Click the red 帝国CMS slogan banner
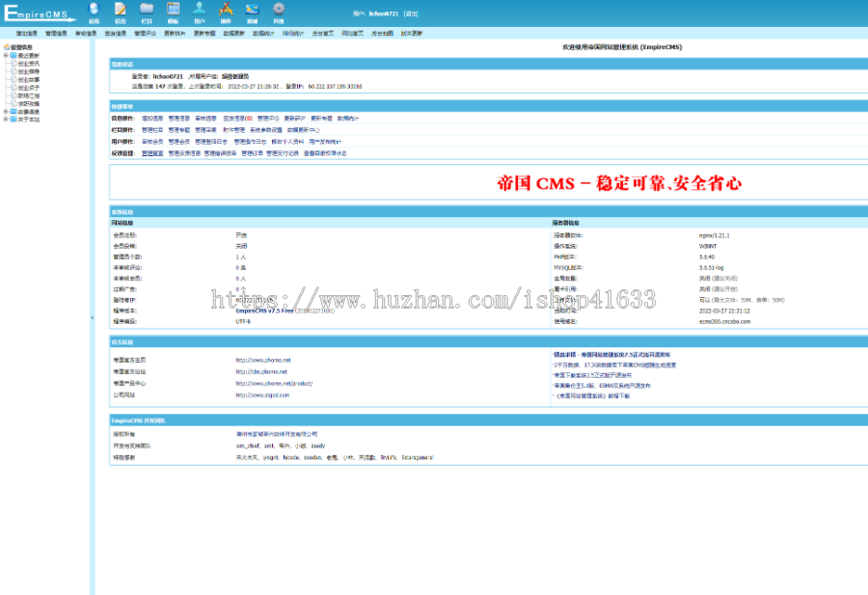868x595 pixels. pos(619,183)
